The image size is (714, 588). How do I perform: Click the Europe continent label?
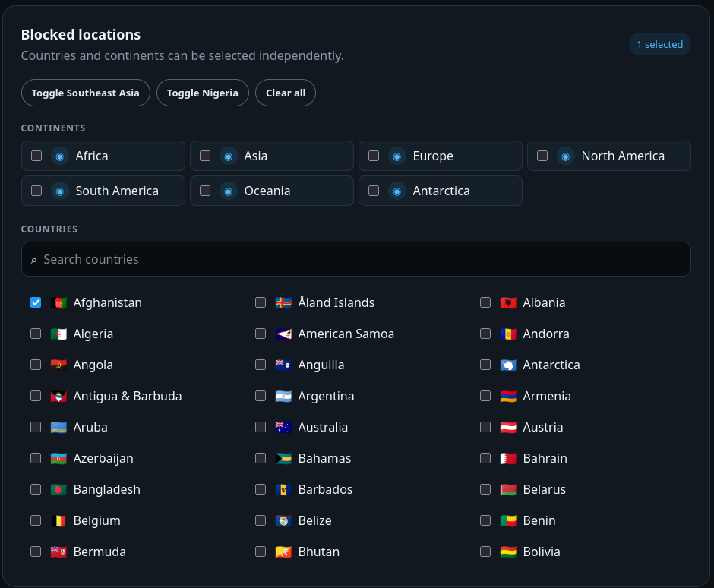[433, 156]
